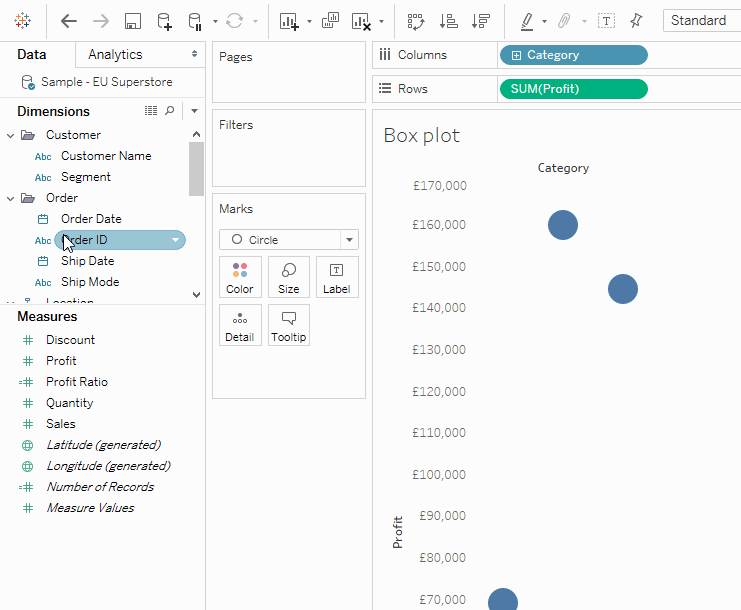The width and height of the screenshot is (741, 610).
Task: Click the Swap Rows and Columns icon
Action: point(416,21)
